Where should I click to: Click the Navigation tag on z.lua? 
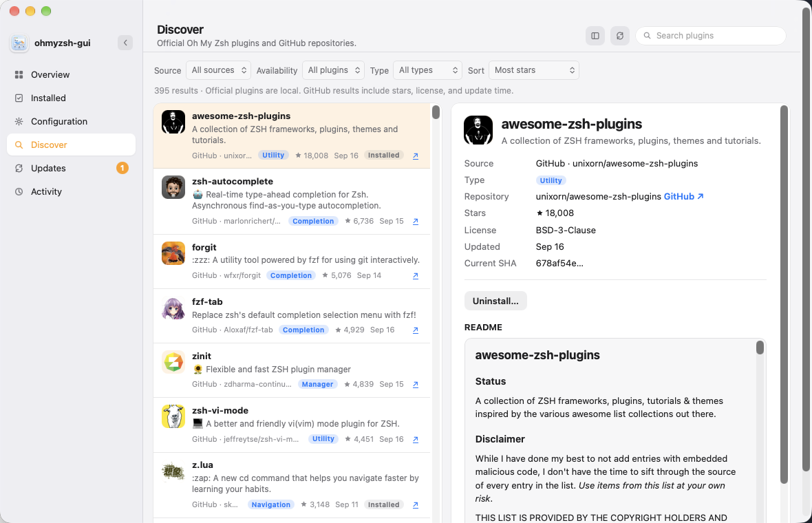pyautogui.click(x=271, y=504)
